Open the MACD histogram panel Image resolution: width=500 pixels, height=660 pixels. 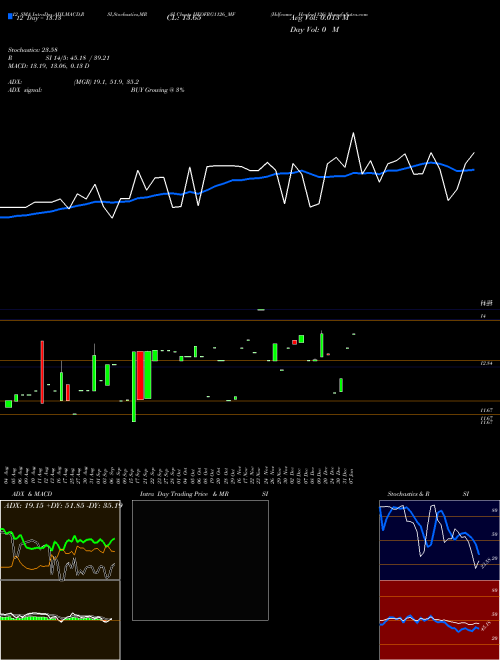tap(60, 620)
